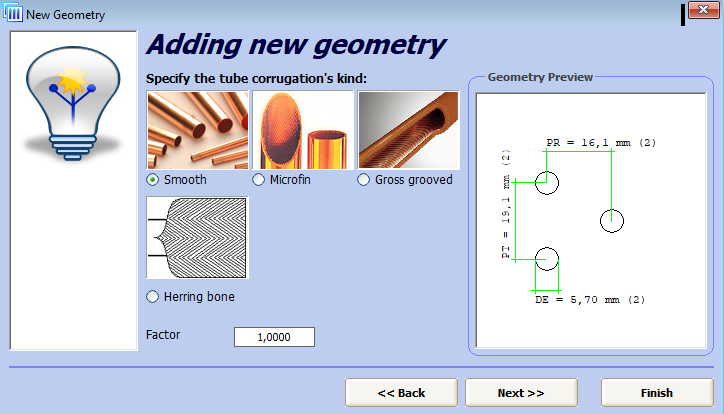Close the New Geometry dialog
Image resolution: width=724 pixels, height=414 pixels.
[x=703, y=10]
